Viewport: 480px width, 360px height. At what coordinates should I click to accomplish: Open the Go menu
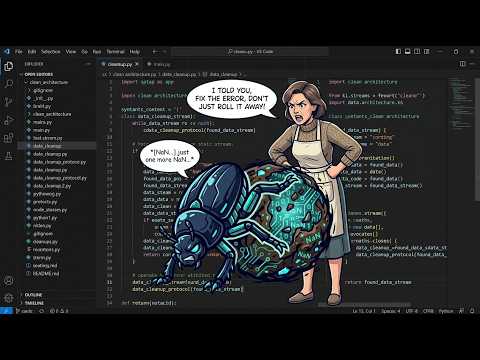[85, 52]
